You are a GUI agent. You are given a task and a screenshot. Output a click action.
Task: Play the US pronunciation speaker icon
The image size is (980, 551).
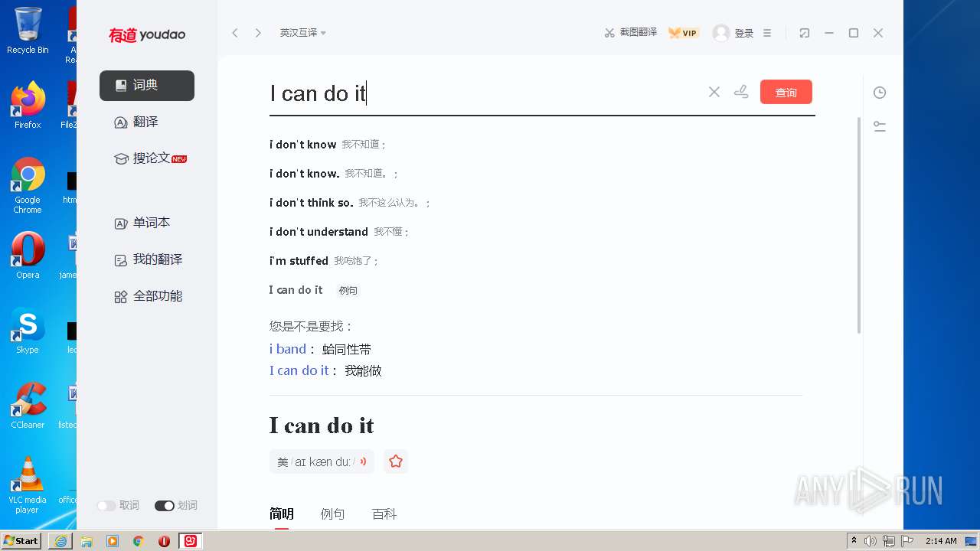[363, 461]
